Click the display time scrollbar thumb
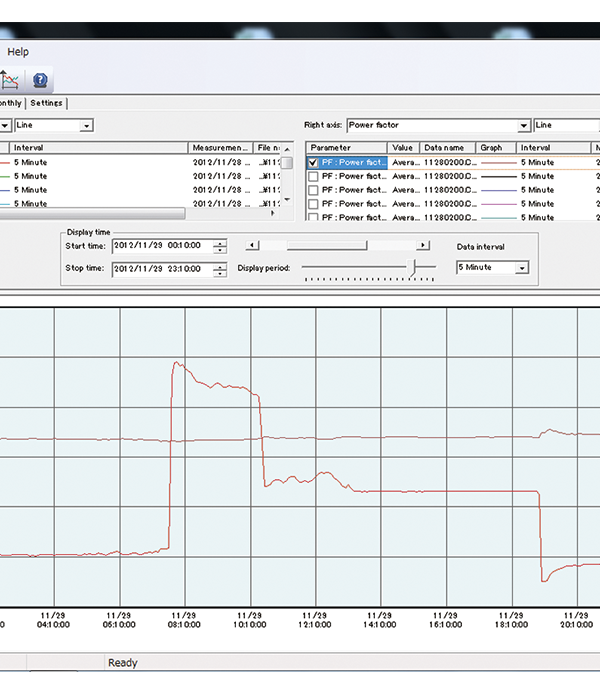 [x=327, y=245]
